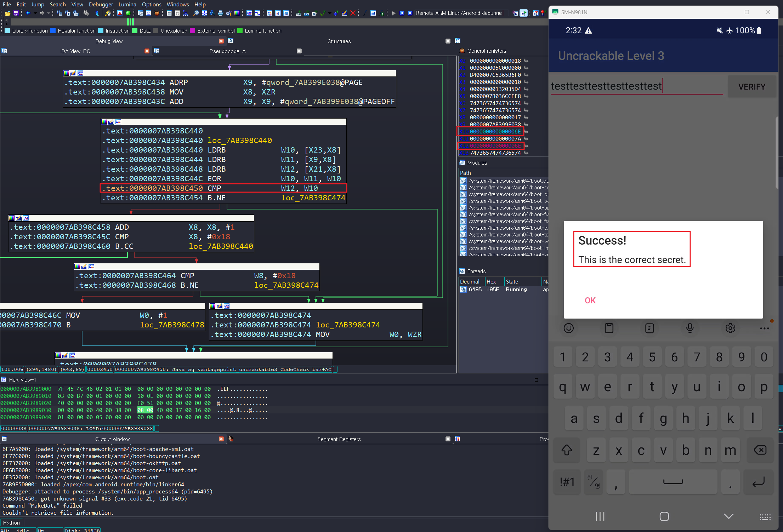Open the forward-arrow history dropdown

click(49, 13)
